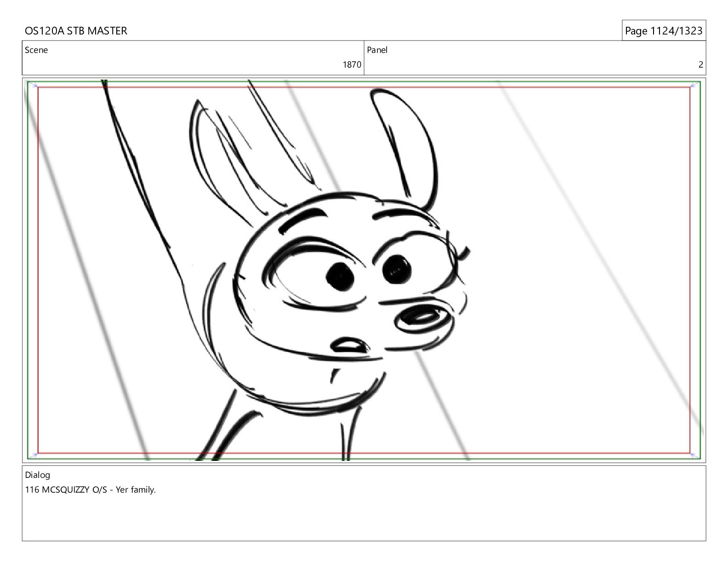
Task: Click the panel number '2'
Action: click(x=701, y=65)
